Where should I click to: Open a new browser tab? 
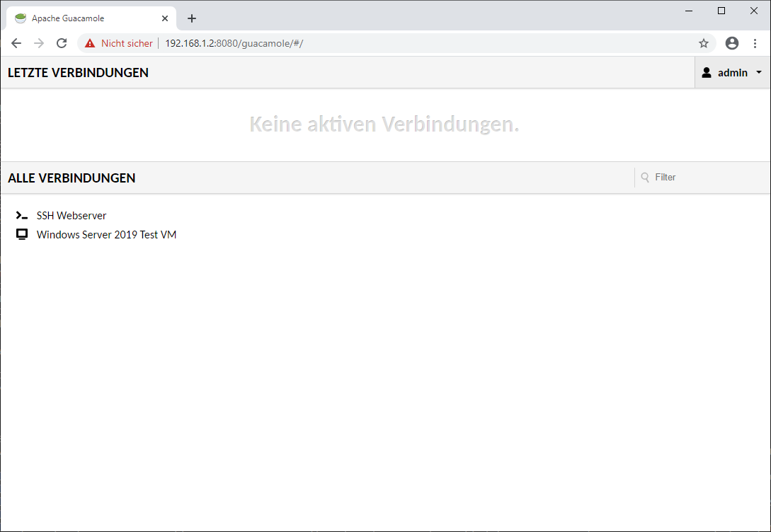click(192, 18)
